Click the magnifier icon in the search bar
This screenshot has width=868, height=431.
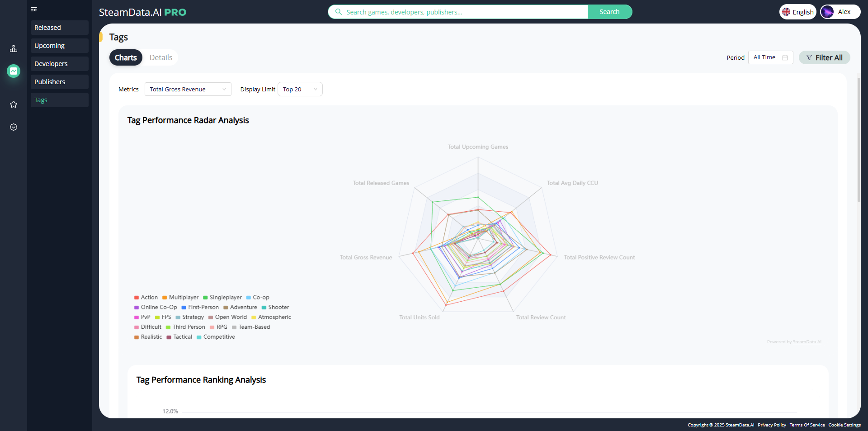[x=338, y=12]
